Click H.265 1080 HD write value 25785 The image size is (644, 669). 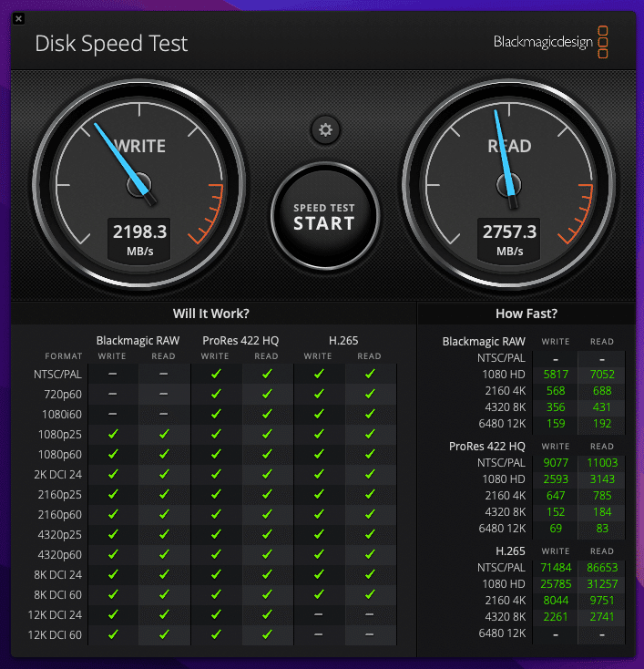(x=556, y=583)
